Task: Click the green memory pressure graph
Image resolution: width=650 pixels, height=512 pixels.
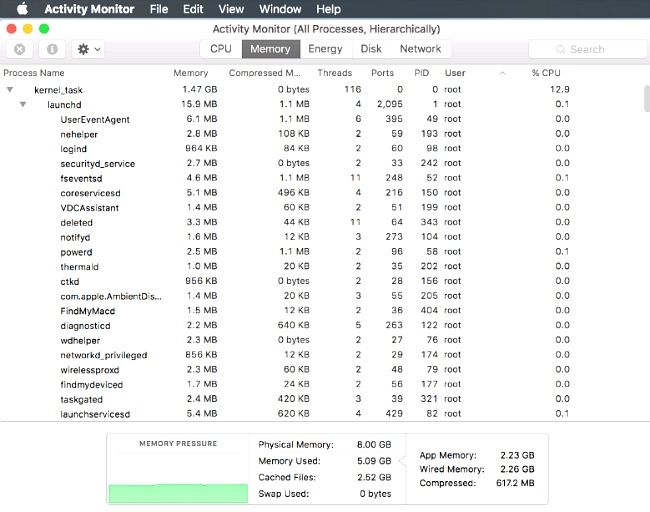Action: click(178, 493)
